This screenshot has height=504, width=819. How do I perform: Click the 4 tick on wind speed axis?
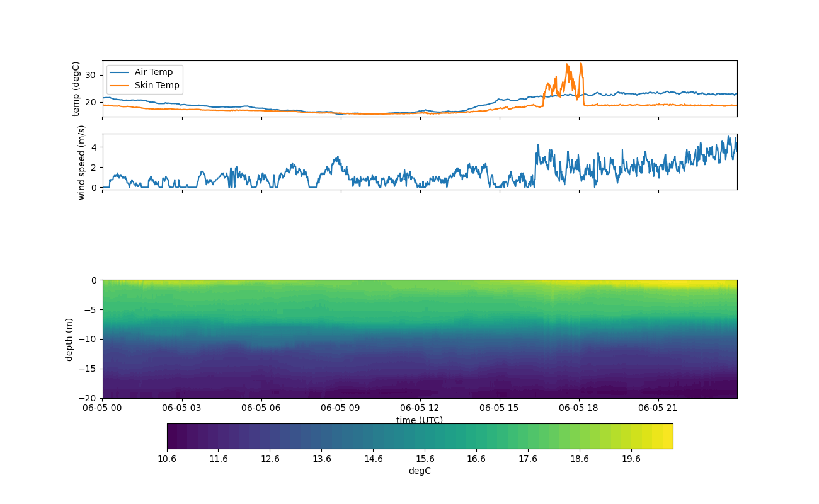pos(94,147)
